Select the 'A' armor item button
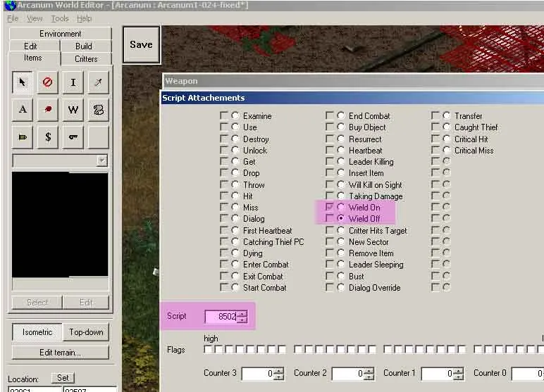 (x=22, y=110)
